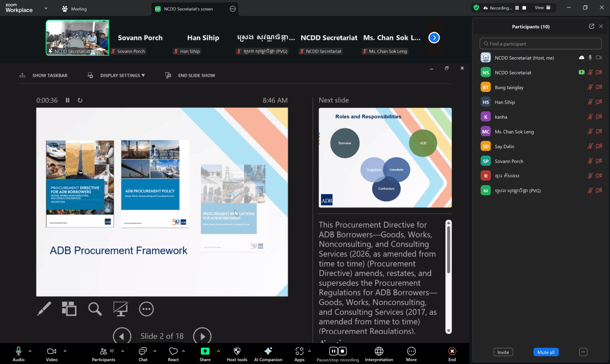This screenshot has width=610, height=364.
Task: Open the View dropdown in title bar
Action: pyautogui.click(x=542, y=8)
